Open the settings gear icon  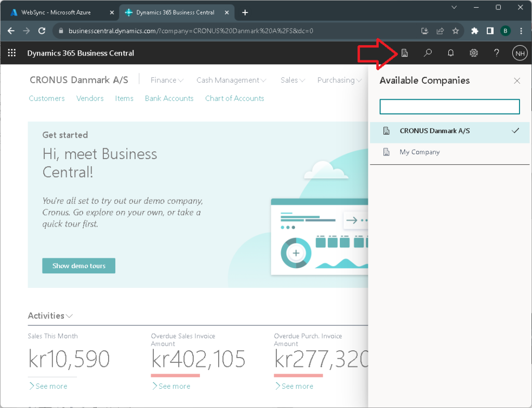(x=473, y=53)
